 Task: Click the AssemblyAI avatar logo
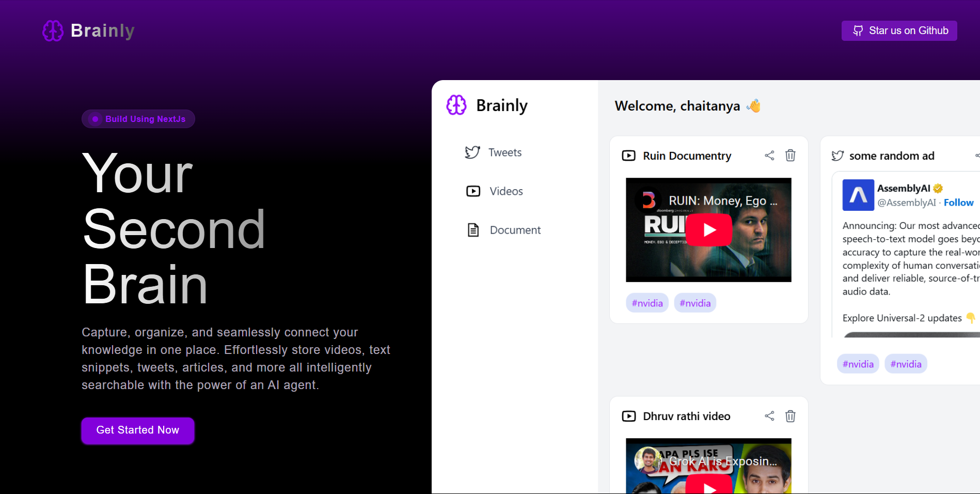(x=858, y=195)
